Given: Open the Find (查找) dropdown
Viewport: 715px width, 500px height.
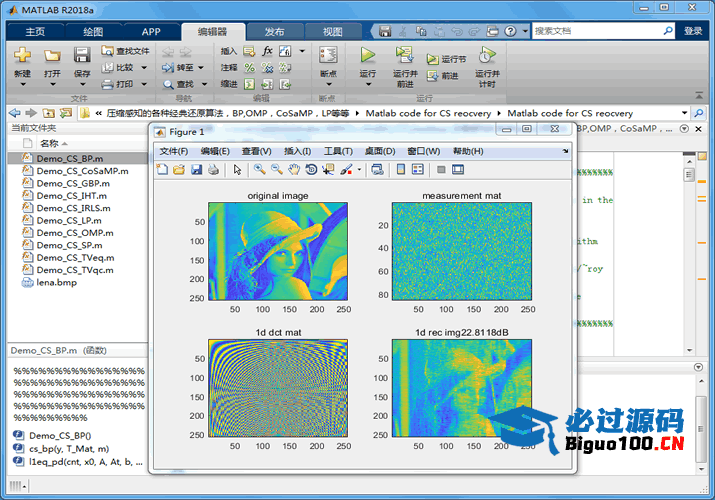Looking at the screenshot, I should [204, 84].
